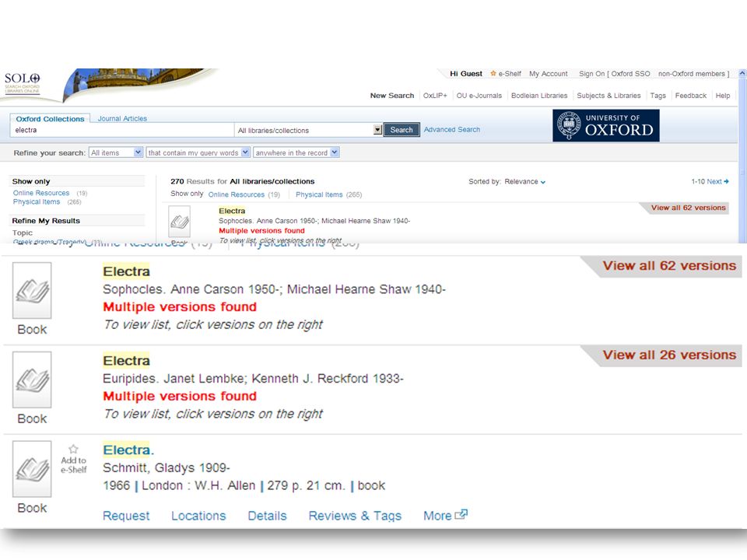
Task: Click the page vertical scrollbar
Action: [x=742, y=157]
